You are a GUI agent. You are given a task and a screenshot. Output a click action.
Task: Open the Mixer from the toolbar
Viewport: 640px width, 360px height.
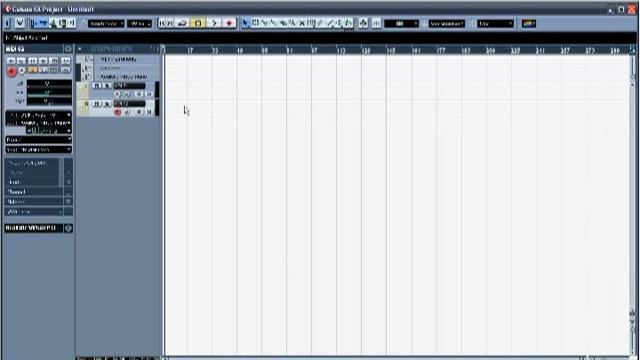[x=71, y=23]
